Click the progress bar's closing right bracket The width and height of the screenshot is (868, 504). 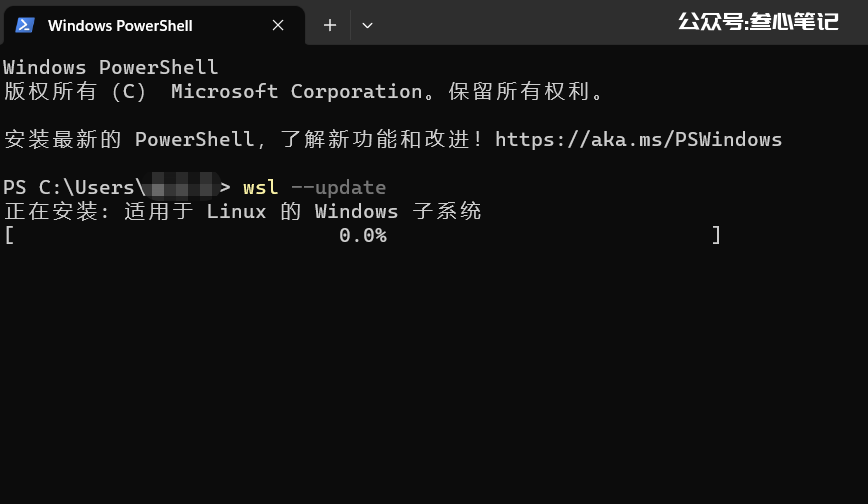[716, 235]
